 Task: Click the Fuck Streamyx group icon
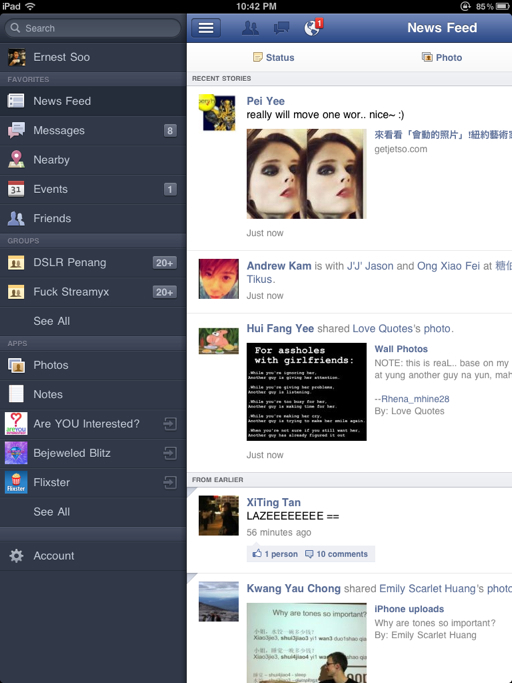16,292
